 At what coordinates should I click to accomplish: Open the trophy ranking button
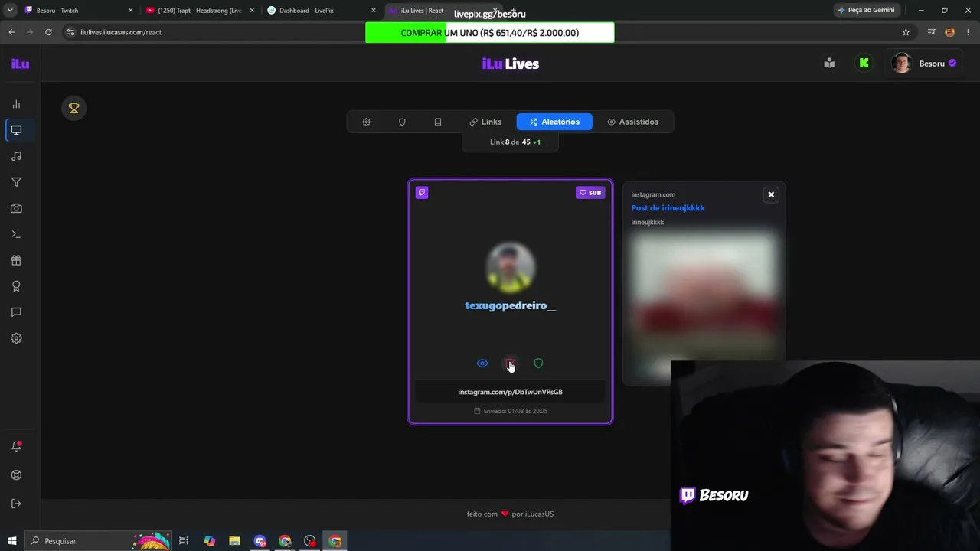pos(74,109)
